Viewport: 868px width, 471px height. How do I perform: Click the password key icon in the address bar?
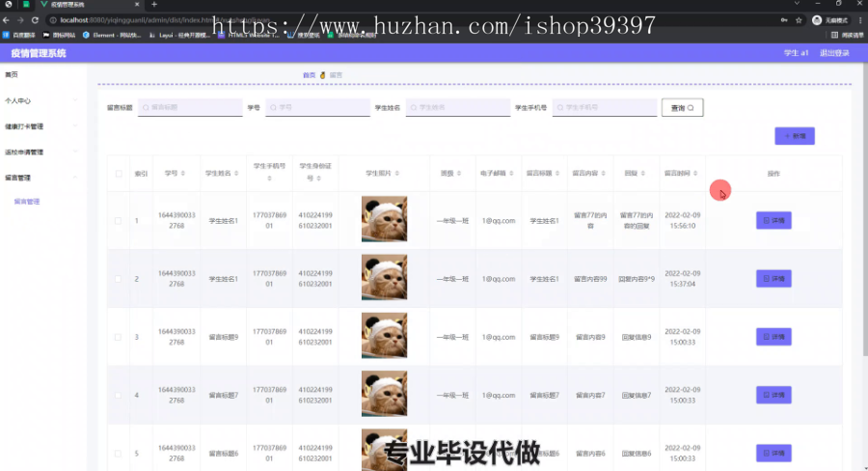[x=784, y=20]
